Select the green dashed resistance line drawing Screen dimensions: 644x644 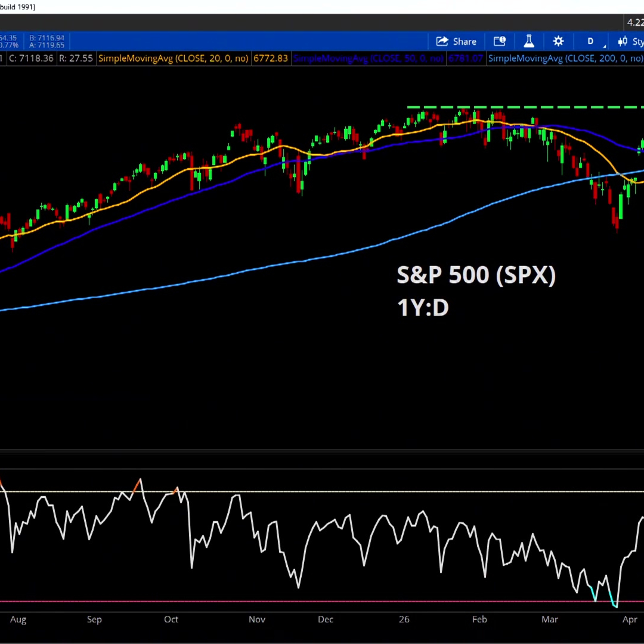tap(525, 107)
